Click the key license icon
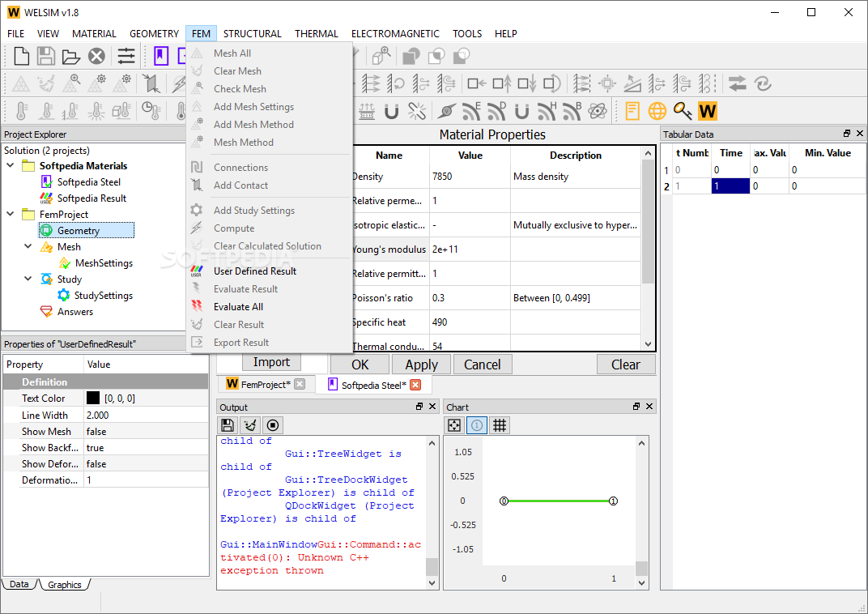 point(683,111)
